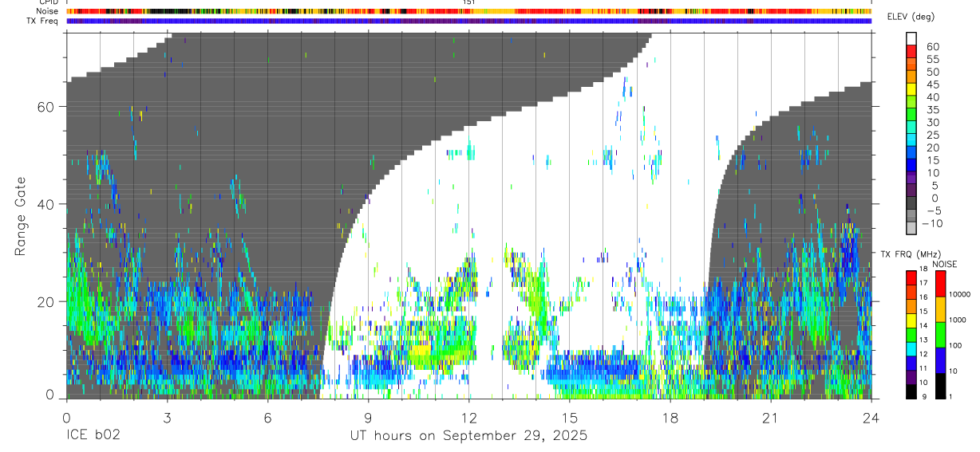Click the -10 value in the ELEV legend

pyautogui.click(x=933, y=223)
